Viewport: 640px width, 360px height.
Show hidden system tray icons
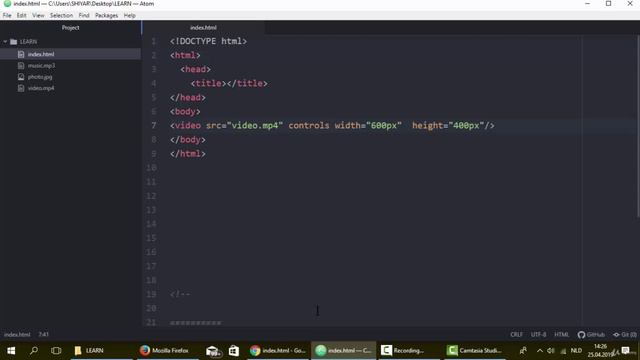click(540, 351)
